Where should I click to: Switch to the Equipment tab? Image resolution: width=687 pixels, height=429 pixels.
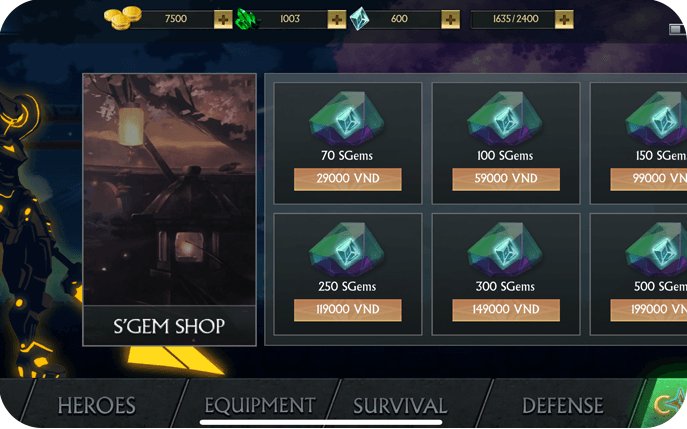[x=260, y=405]
